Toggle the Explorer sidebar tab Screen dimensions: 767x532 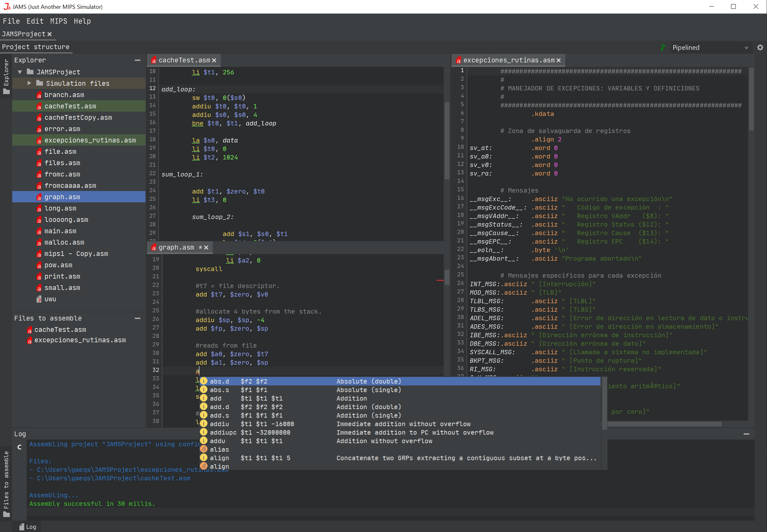6,76
